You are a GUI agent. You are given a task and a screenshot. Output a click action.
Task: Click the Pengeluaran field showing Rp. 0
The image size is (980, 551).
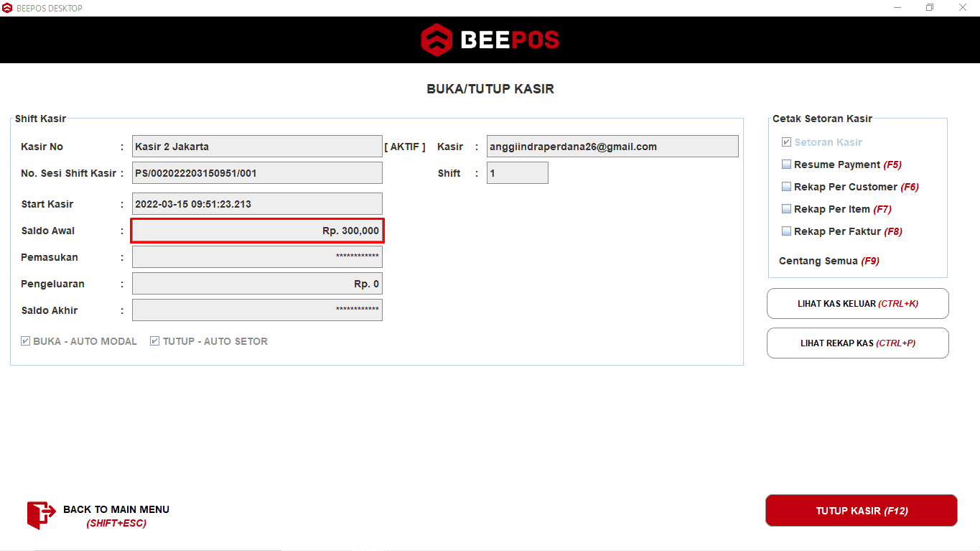[x=257, y=284]
